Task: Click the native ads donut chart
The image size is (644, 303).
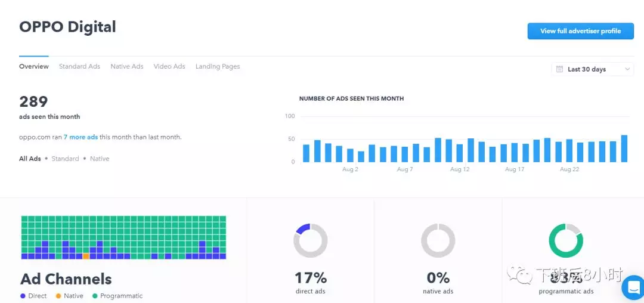Action: tap(438, 241)
